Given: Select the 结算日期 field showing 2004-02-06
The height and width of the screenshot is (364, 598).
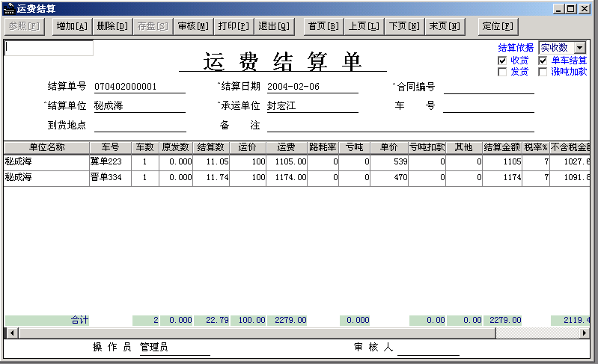Looking at the screenshot, I should pyautogui.click(x=311, y=87).
